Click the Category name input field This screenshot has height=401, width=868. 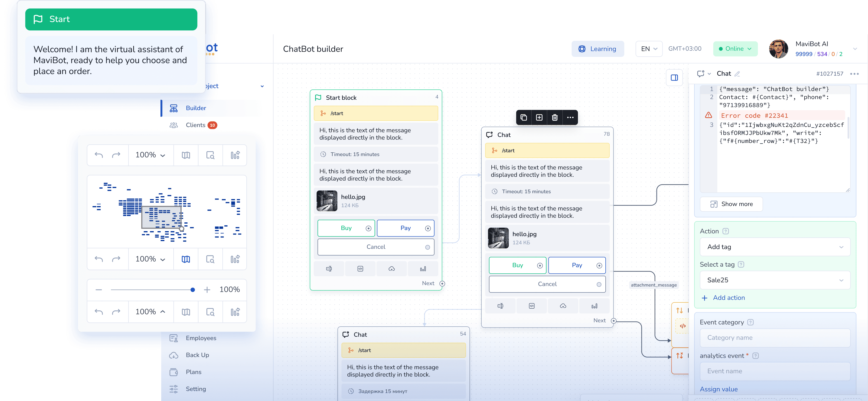[775, 338]
